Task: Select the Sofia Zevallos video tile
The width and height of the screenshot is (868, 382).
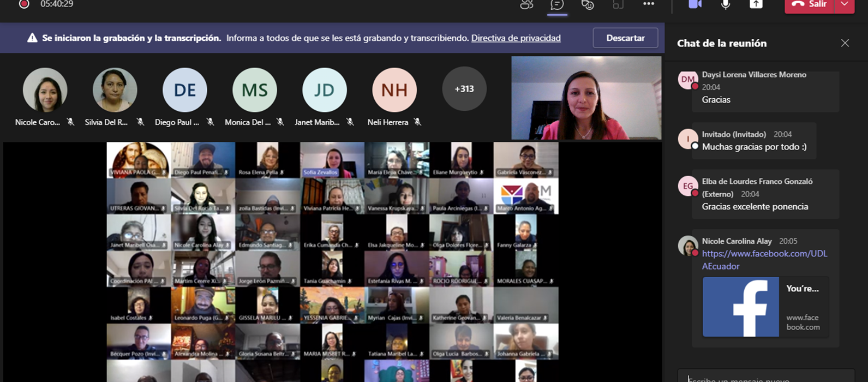Action: click(332, 160)
